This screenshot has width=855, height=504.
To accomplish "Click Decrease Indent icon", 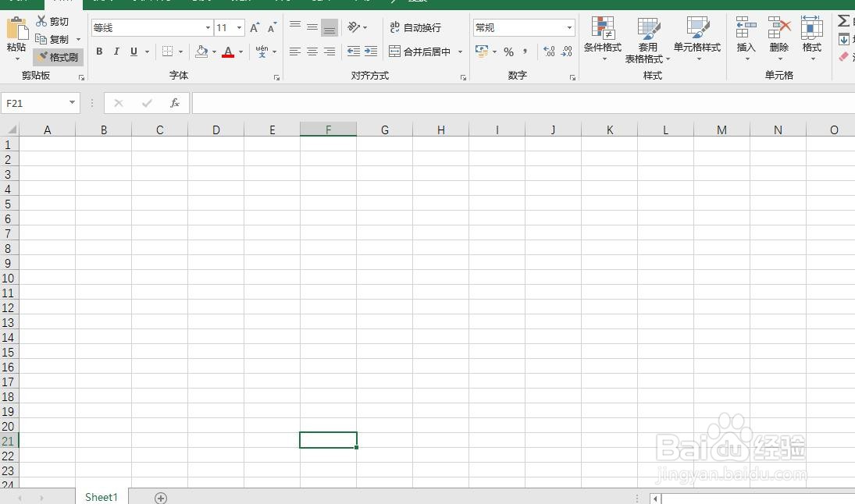I will click(354, 51).
